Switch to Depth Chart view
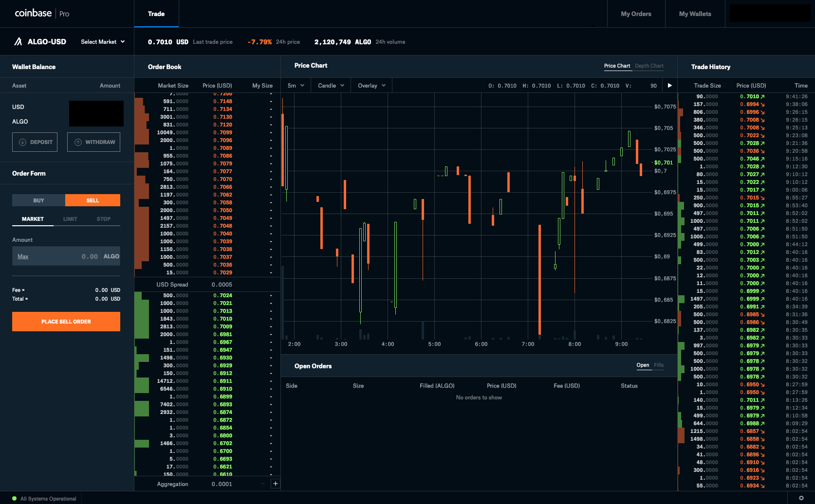Screen dimensions: 815x504 coord(649,66)
